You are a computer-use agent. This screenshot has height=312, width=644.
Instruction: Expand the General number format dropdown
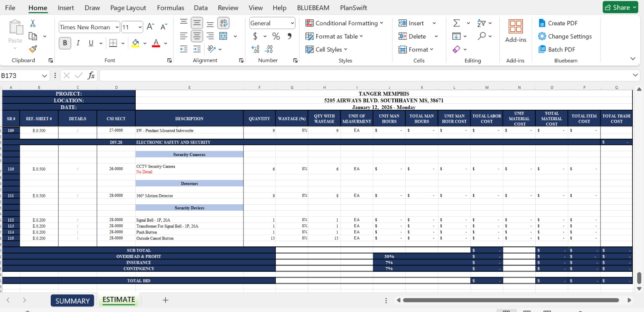(x=292, y=23)
